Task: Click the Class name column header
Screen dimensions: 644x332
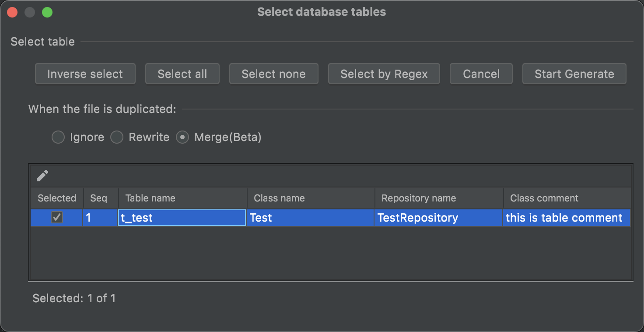Action: [x=311, y=198]
